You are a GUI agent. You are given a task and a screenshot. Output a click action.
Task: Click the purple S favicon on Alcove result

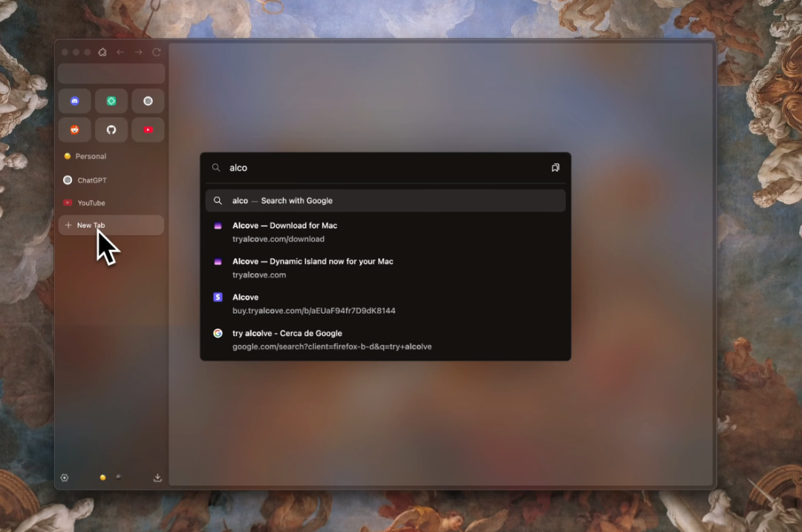tap(218, 297)
